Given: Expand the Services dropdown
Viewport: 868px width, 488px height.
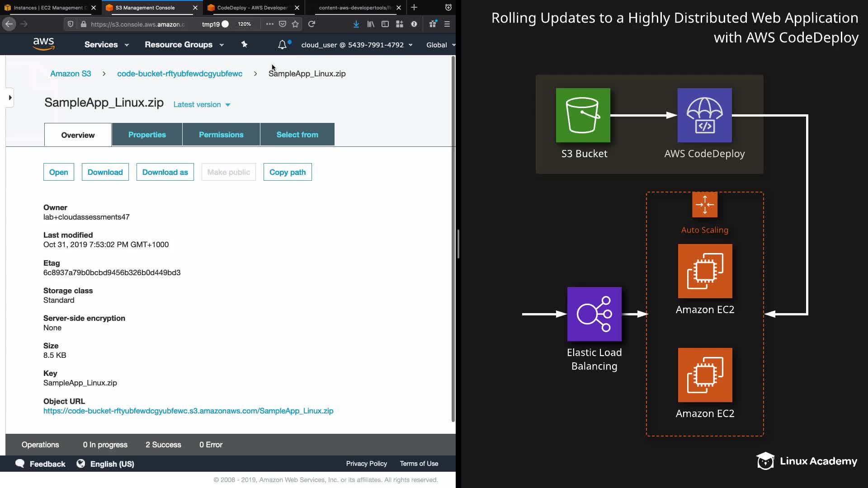Looking at the screenshot, I should tap(107, 45).
